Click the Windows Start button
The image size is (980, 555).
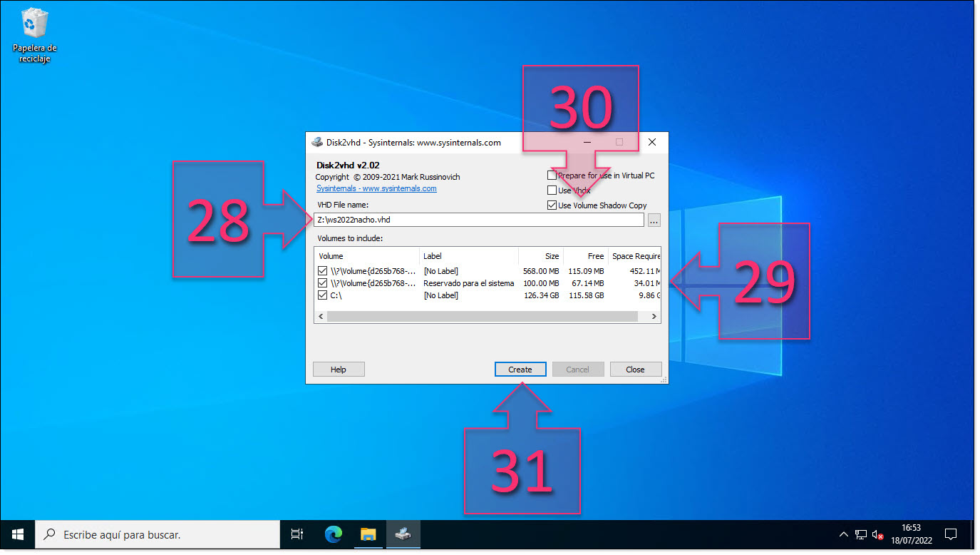pos(18,534)
